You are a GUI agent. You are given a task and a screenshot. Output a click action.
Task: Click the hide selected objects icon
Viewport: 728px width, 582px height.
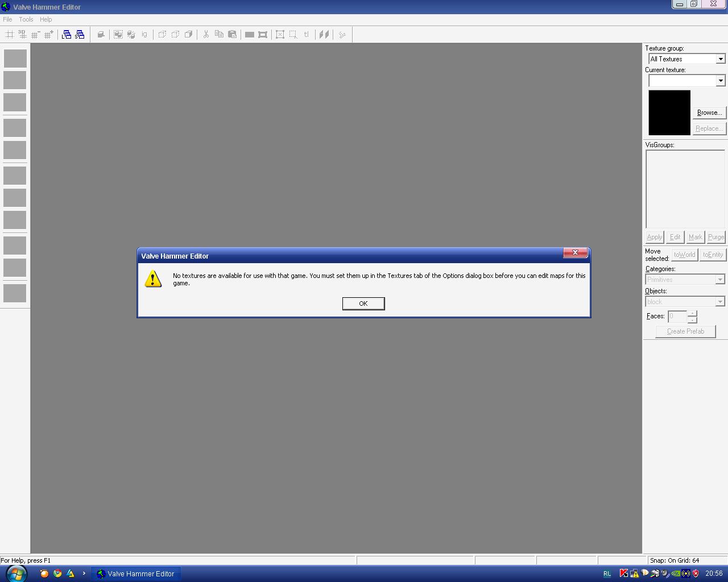pyautogui.click(x=162, y=35)
